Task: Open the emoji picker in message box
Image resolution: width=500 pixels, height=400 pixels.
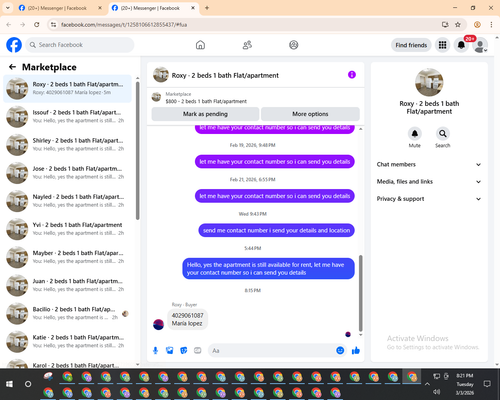Action: coord(340,350)
